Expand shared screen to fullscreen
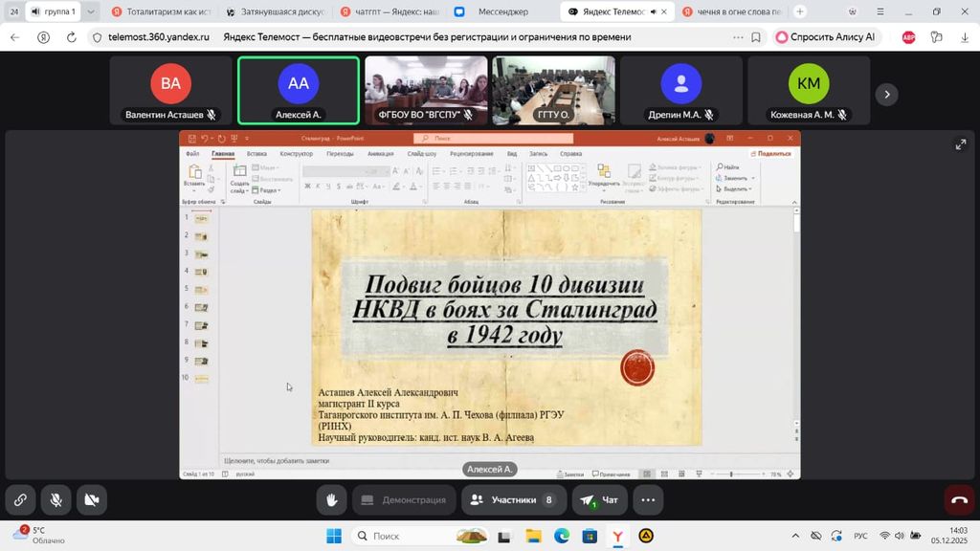 [x=960, y=144]
